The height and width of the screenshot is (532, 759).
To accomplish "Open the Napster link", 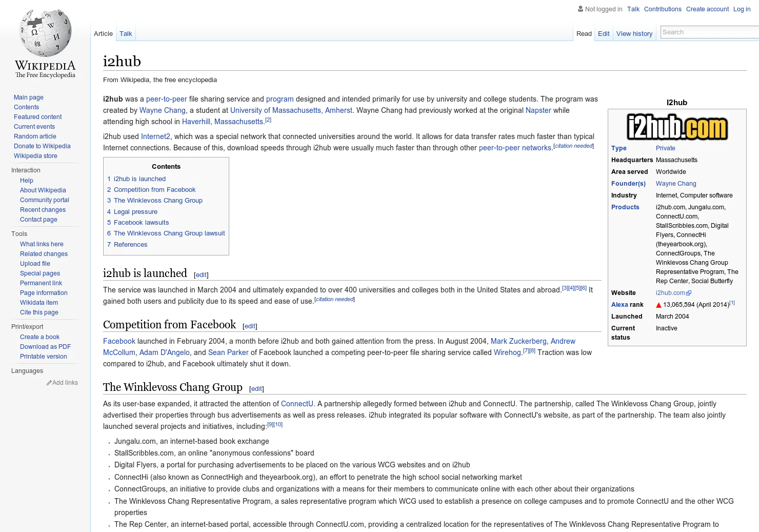I will pos(538,110).
